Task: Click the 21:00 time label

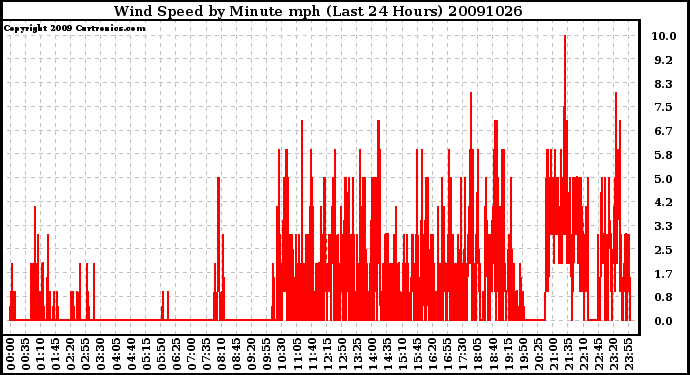Action: point(553,354)
